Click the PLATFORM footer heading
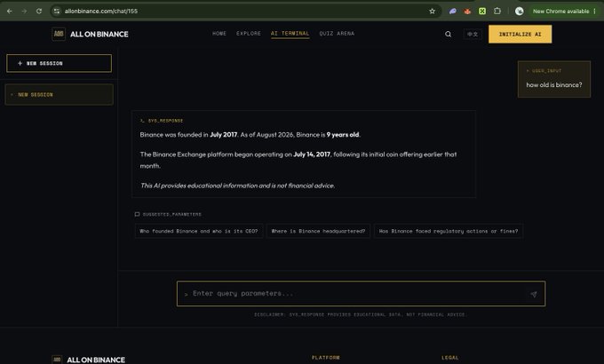The image size is (604, 364). coord(326,358)
